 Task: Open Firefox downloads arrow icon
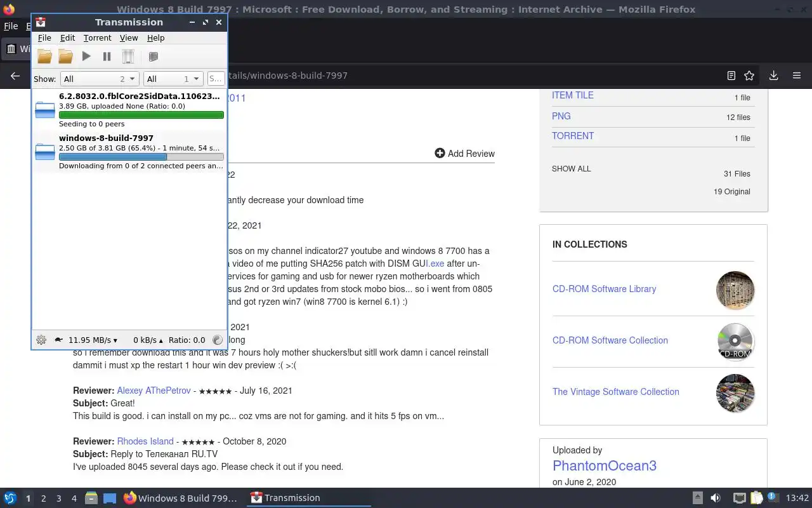pyautogui.click(x=773, y=76)
